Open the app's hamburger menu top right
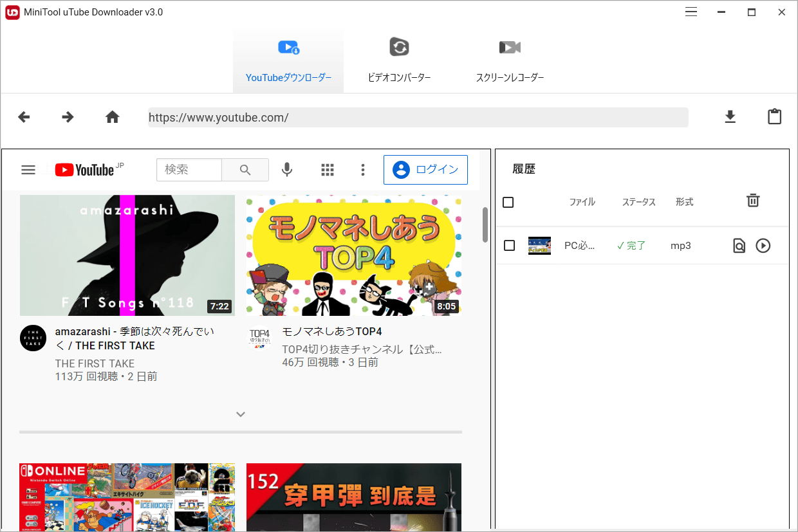The image size is (798, 532). (691, 12)
